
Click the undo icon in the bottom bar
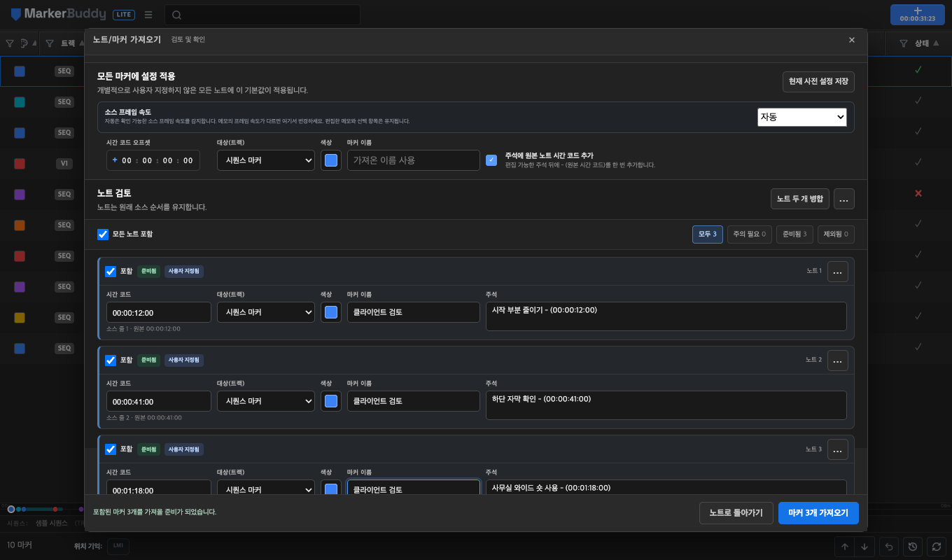click(889, 547)
